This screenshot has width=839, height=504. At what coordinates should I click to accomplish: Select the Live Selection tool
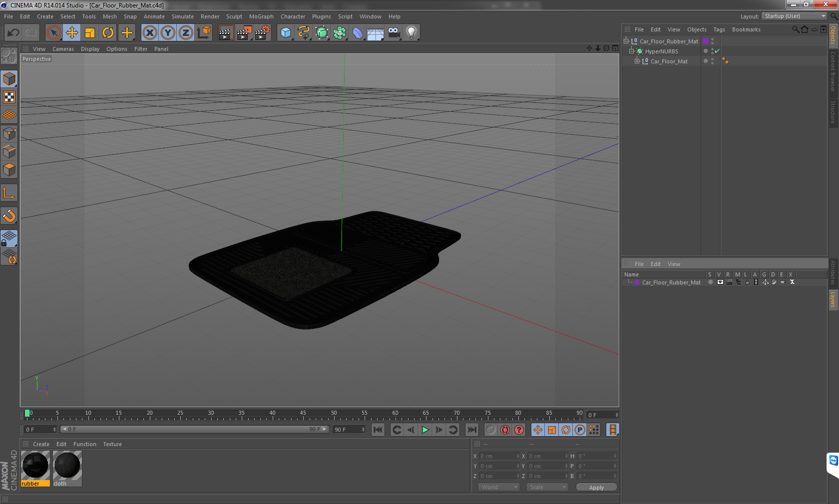tap(53, 33)
